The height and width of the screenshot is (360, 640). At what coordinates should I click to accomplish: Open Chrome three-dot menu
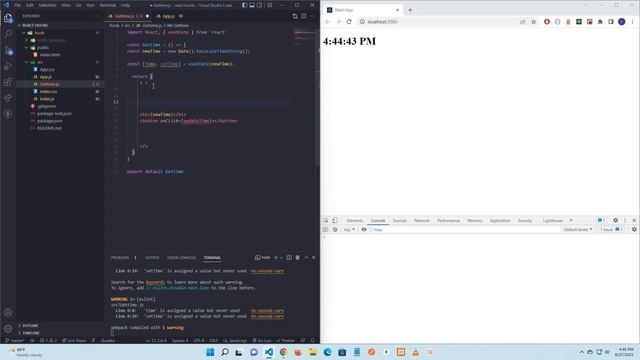click(x=632, y=22)
